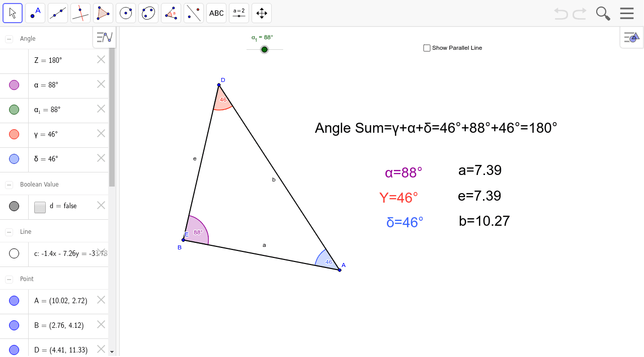Click the α₁ = 88° slider handle
The width and height of the screenshot is (644, 357).
pyautogui.click(x=265, y=49)
